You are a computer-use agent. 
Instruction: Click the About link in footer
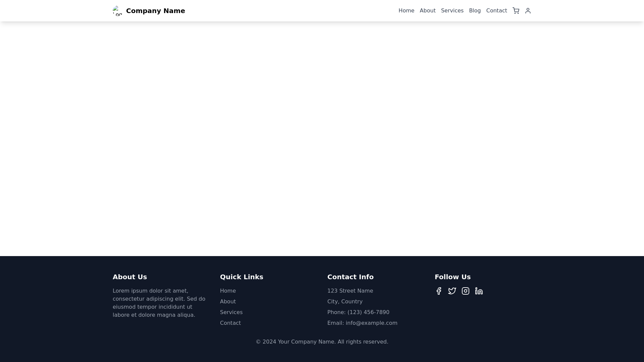coord(228,301)
